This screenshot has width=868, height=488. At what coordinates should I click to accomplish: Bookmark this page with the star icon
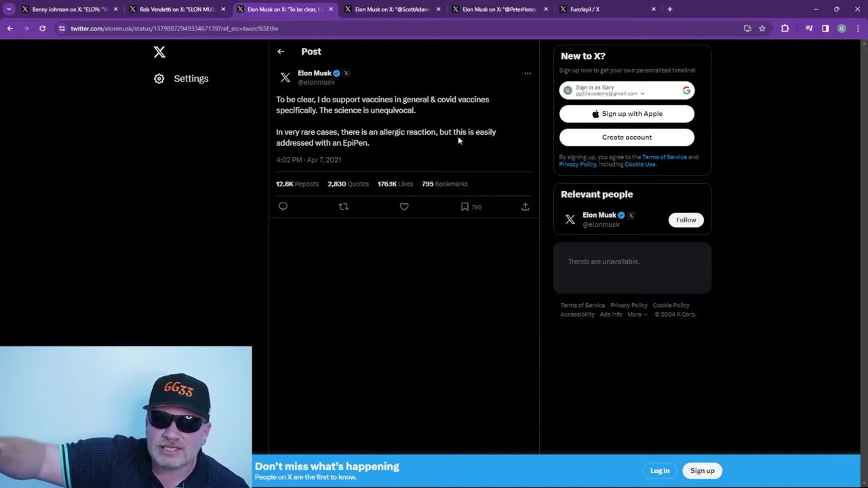762,28
